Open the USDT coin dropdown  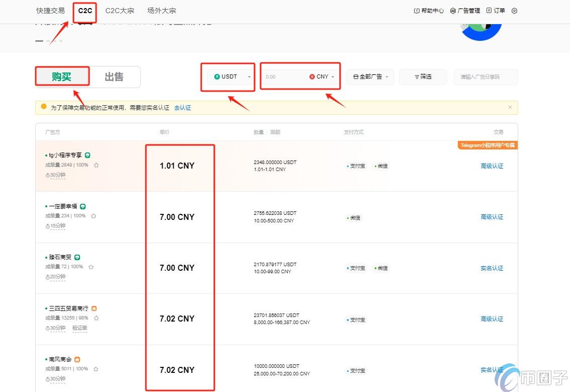[x=249, y=76]
